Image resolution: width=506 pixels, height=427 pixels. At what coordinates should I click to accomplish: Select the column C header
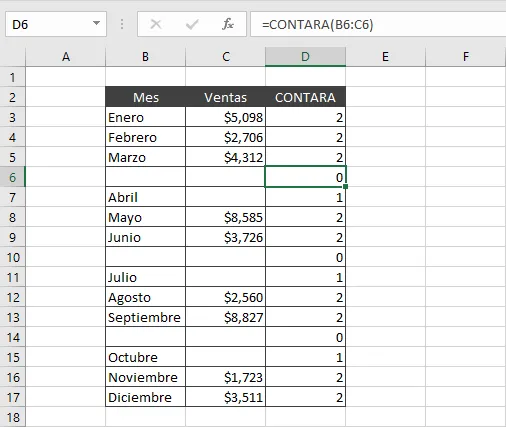pos(226,57)
